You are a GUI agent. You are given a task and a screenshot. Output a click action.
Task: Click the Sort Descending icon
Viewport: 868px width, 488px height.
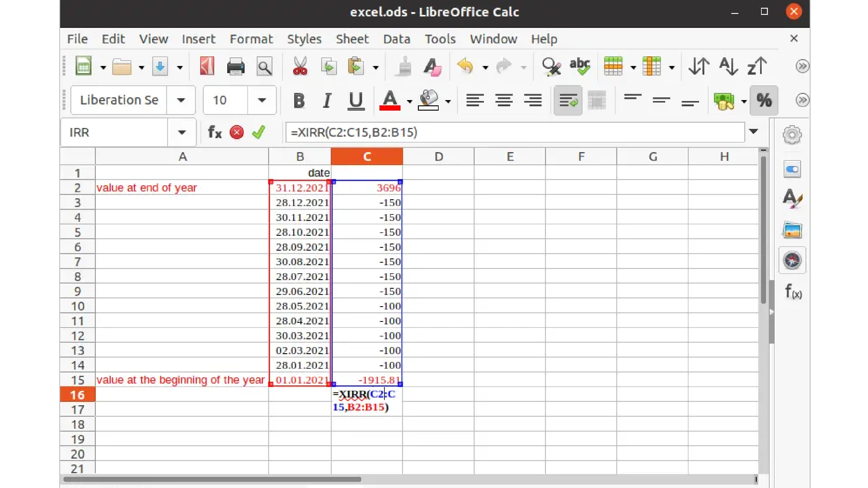(x=757, y=66)
